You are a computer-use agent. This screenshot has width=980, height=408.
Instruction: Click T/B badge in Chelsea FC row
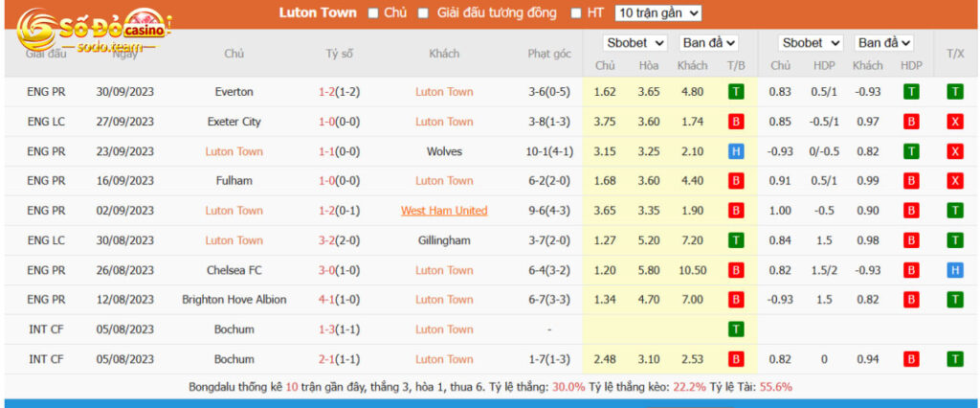[736, 270]
